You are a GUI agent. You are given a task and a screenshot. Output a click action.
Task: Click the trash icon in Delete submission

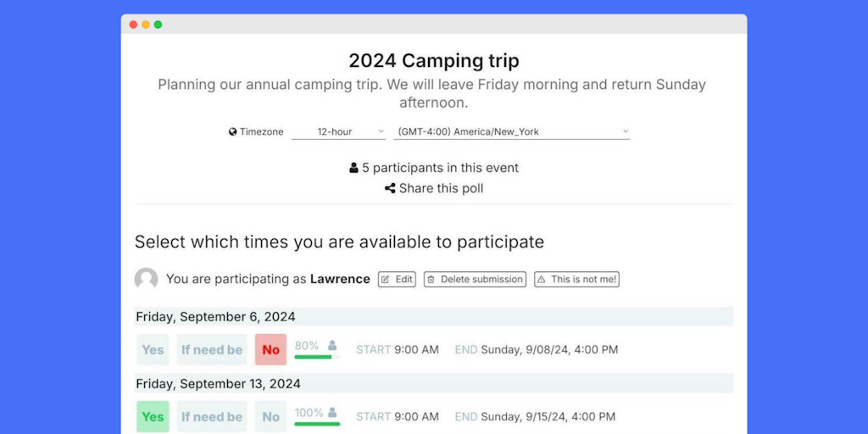click(431, 279)
